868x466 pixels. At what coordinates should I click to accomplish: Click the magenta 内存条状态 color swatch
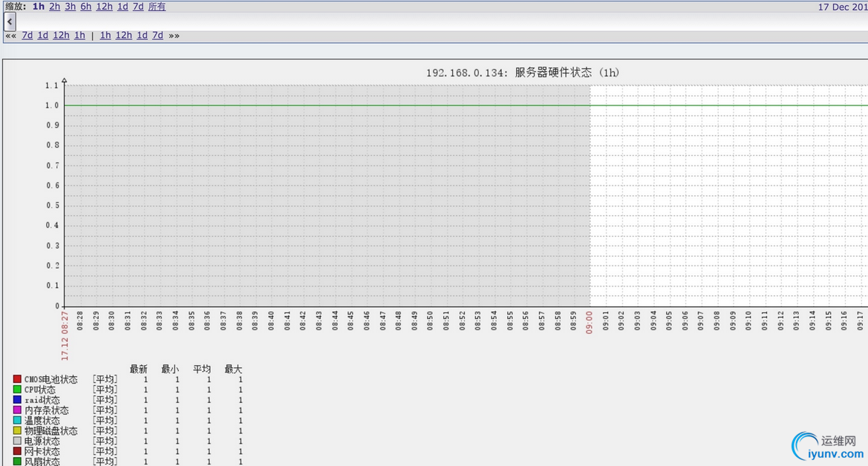click(x=16, y=410)
